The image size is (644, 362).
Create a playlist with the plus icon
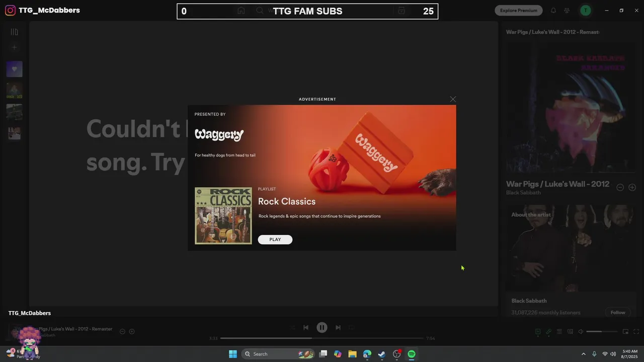(15, 47)
